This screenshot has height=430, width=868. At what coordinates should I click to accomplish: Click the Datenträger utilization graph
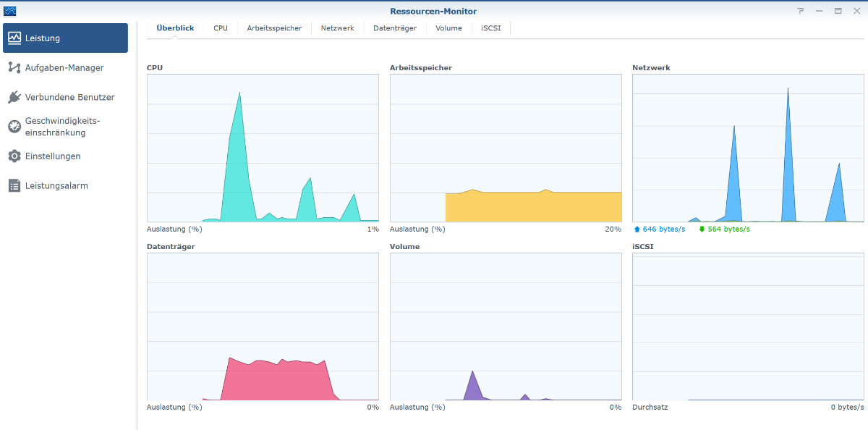[263, 327]
